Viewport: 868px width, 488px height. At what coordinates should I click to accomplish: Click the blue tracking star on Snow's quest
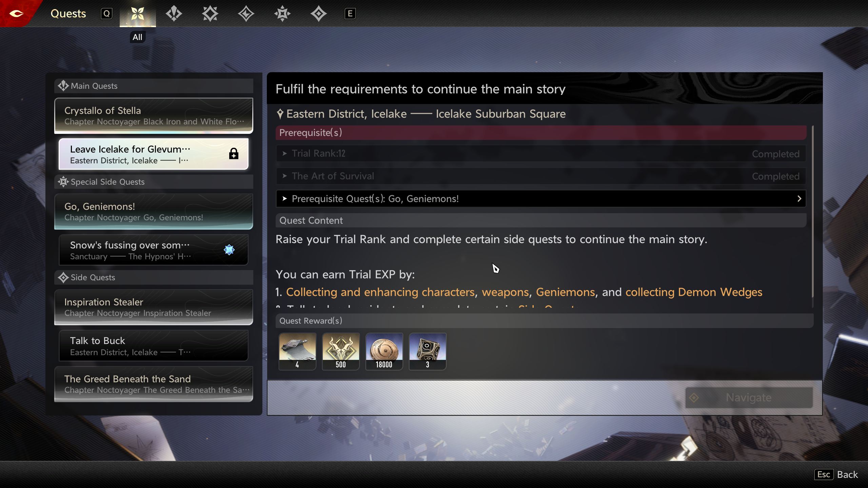click(x=229, y=250)
